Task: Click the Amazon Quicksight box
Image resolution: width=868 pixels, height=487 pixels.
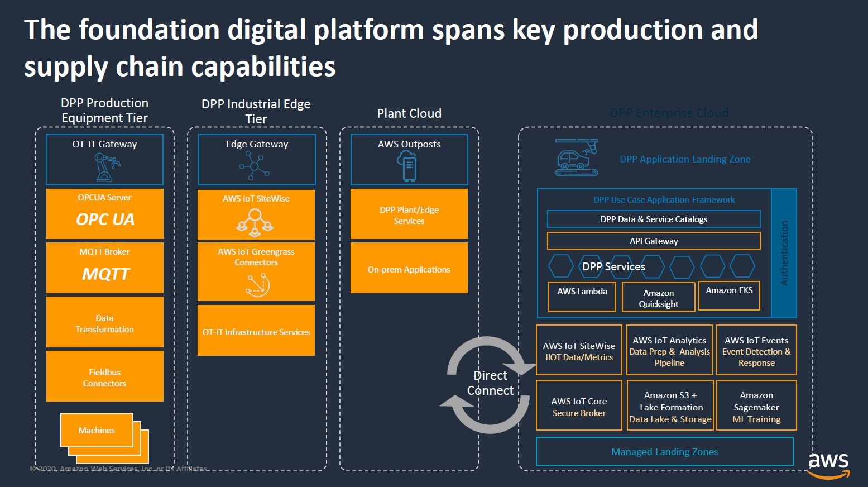Action: (659, 297)
